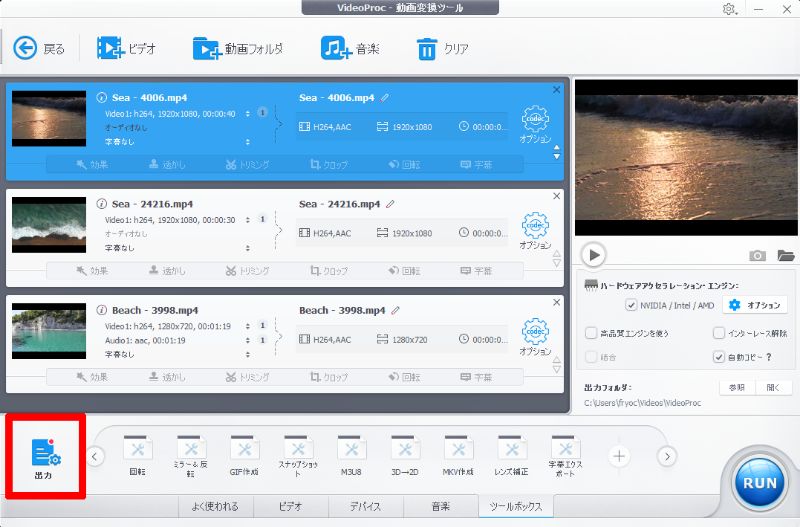Rename output Sea - 24216.mp4 with pencil icon
The image size is (800, 527).
tap(390, 204)
